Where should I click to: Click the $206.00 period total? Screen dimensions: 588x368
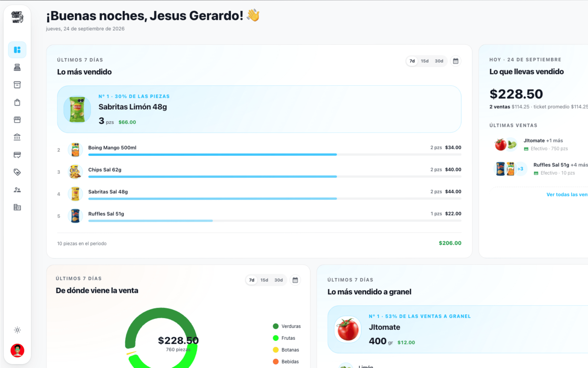coord(450,243)
